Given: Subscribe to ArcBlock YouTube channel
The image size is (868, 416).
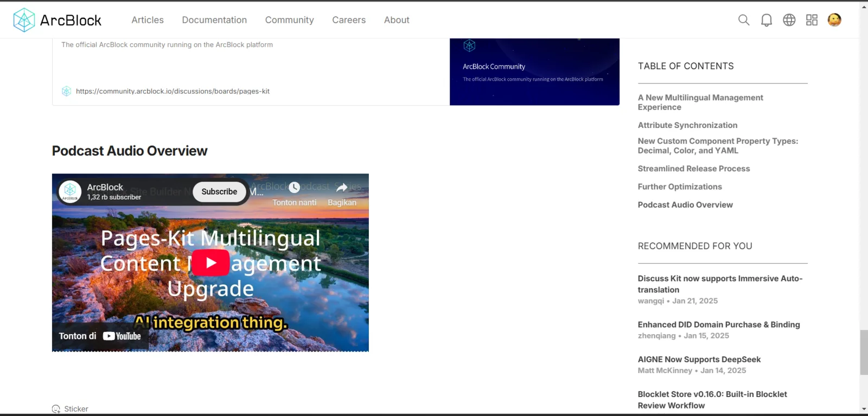Looking at the screenshot, I should tap(219, 192).
